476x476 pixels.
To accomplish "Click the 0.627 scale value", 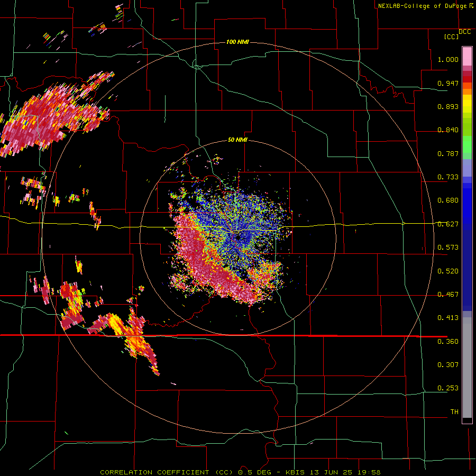I will coord(448,224).
